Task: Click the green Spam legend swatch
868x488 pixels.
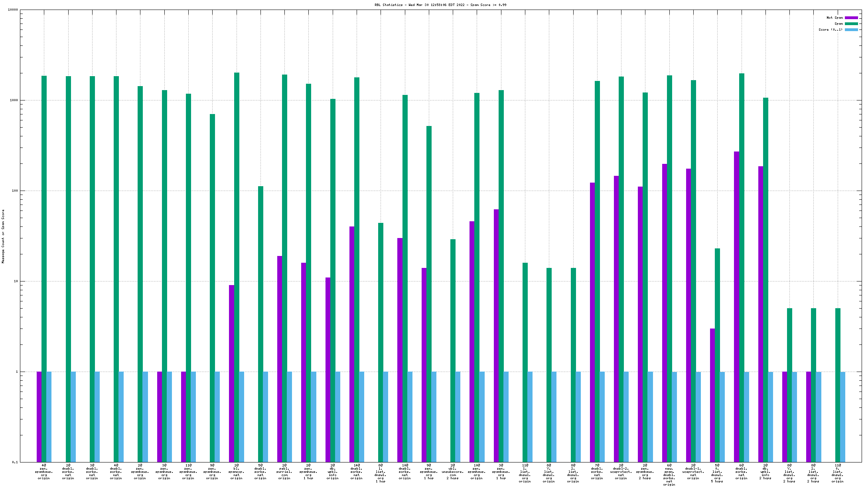Action: (x=851, y=24)
